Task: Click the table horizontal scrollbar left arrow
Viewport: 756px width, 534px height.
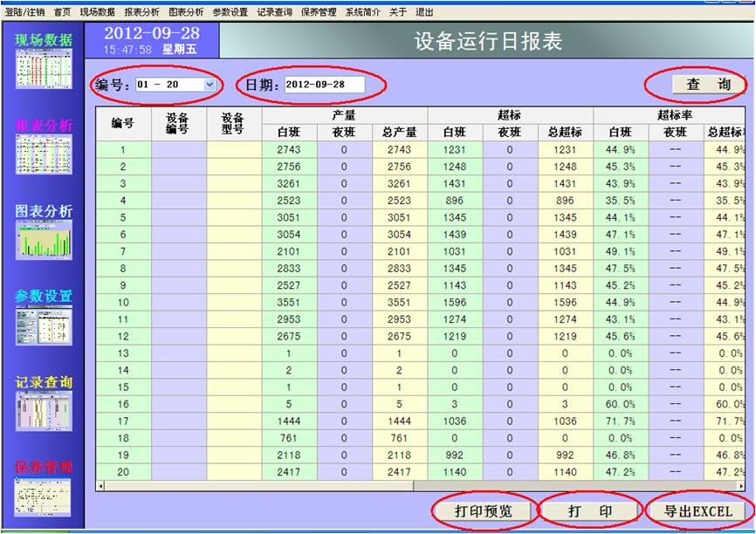Action: (101, 485)
